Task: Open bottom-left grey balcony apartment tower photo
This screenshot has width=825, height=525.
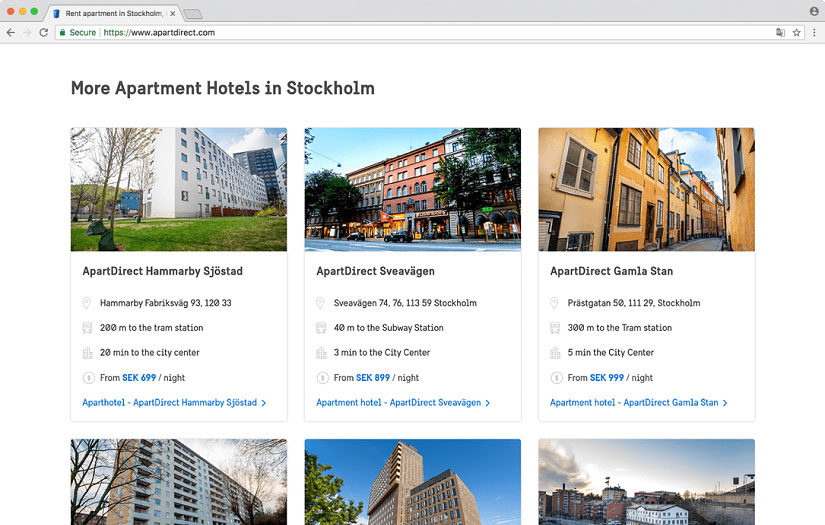Action: click(179, 482)
